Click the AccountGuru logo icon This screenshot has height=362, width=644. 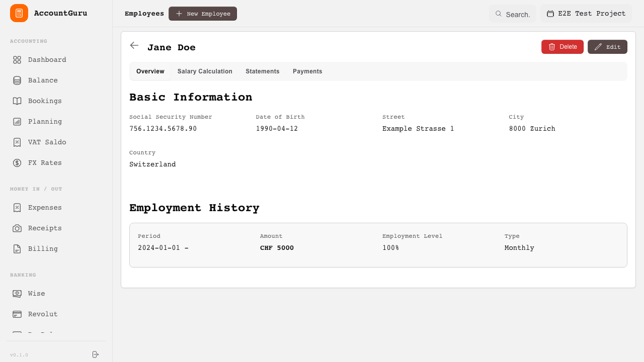(x=19, y=13)
